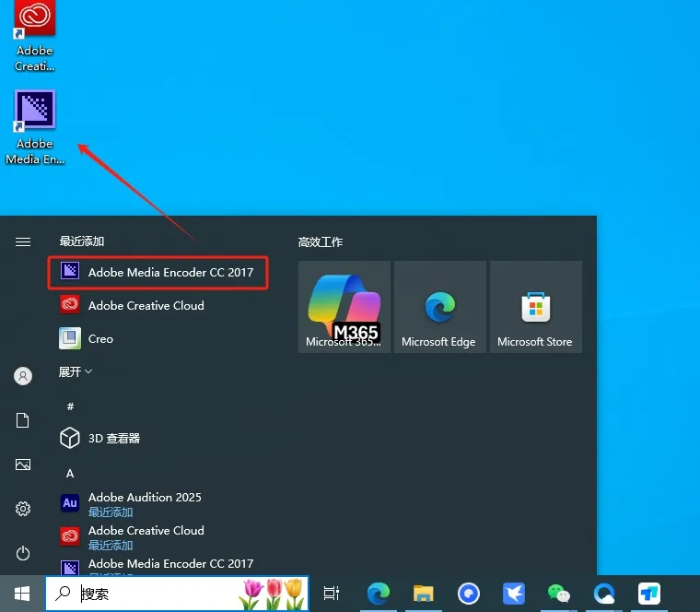Open Adobe Media Encoder CC 2017 under letter A
Image resolution: width=700 pixels, height=612 pixels.
[x=157, y=566]
